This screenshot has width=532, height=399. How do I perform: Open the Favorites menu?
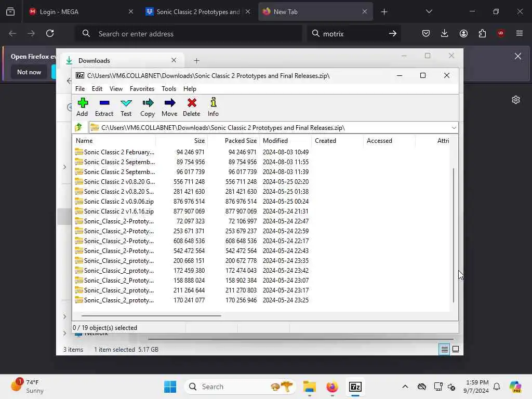pyautogui.click(x=142, y=88)
